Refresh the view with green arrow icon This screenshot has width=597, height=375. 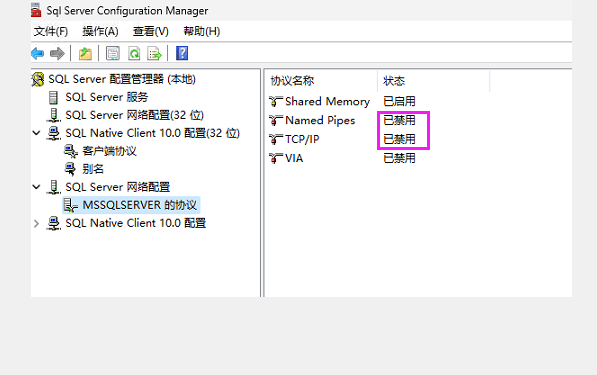[134, 54]
